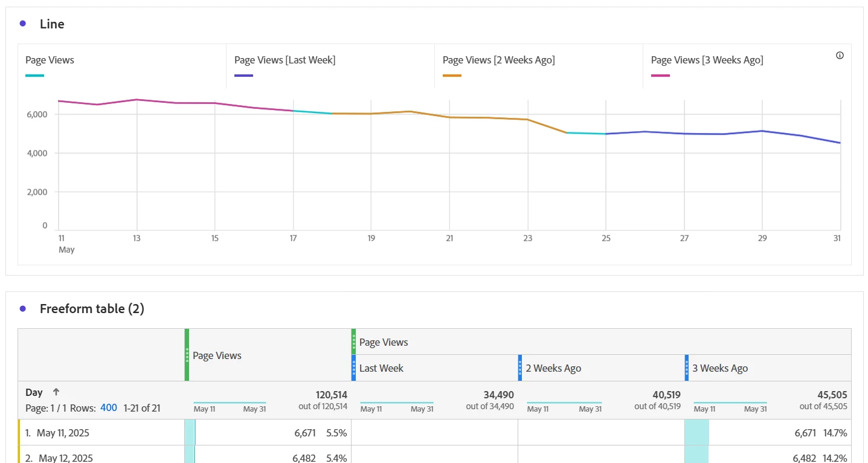Click the Page Views sparkline under the column header
Image resolution: width=868 pixels, height=463 pixels.
click(230, 403)
